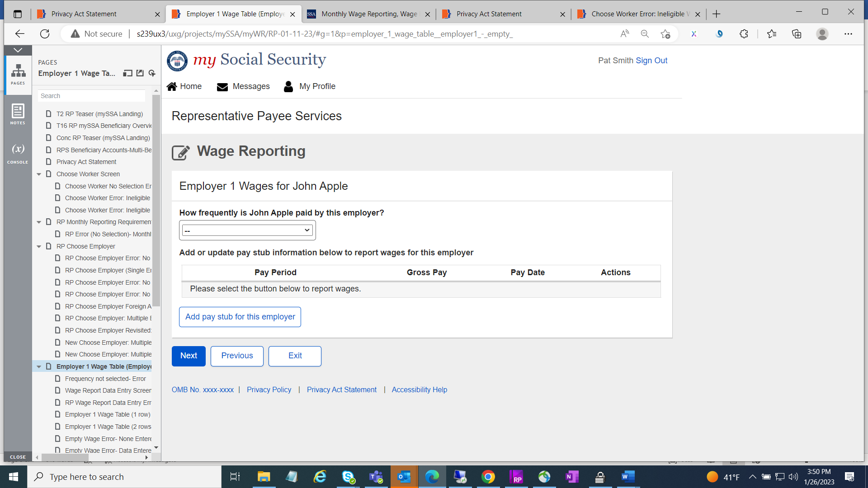Open the Privacy Act Statement footer link
Image resolution: width=868 pixels, height=488 pixels.
[341, 389]
